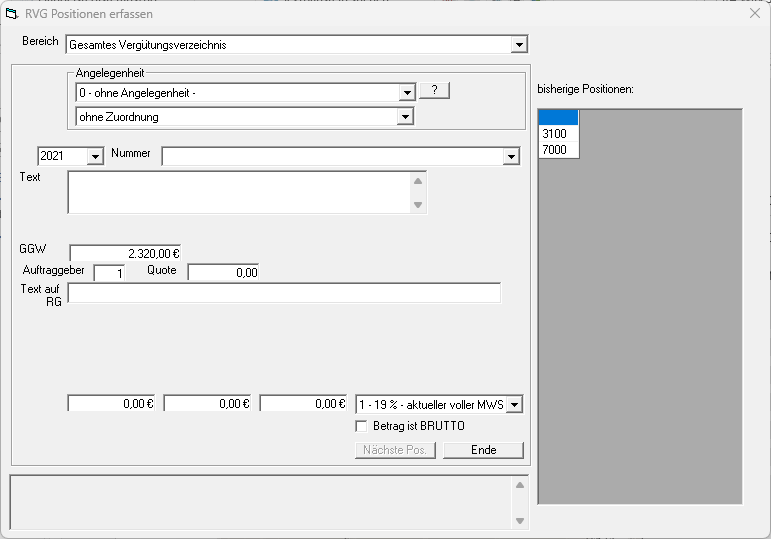Close the RVG Positionen erfassen dialog
The height and width of the screenshot is (539, 771).
755,13
